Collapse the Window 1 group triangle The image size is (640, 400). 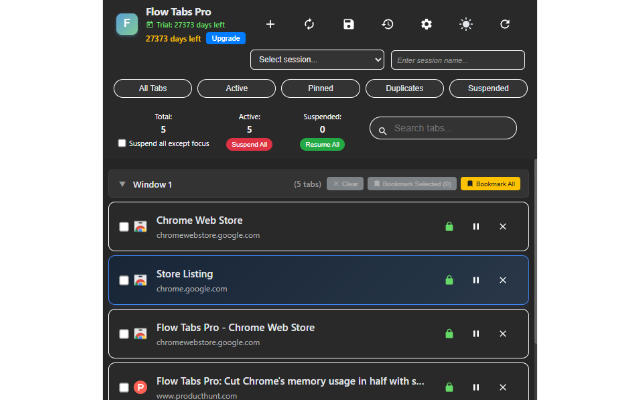pos(122,184)
